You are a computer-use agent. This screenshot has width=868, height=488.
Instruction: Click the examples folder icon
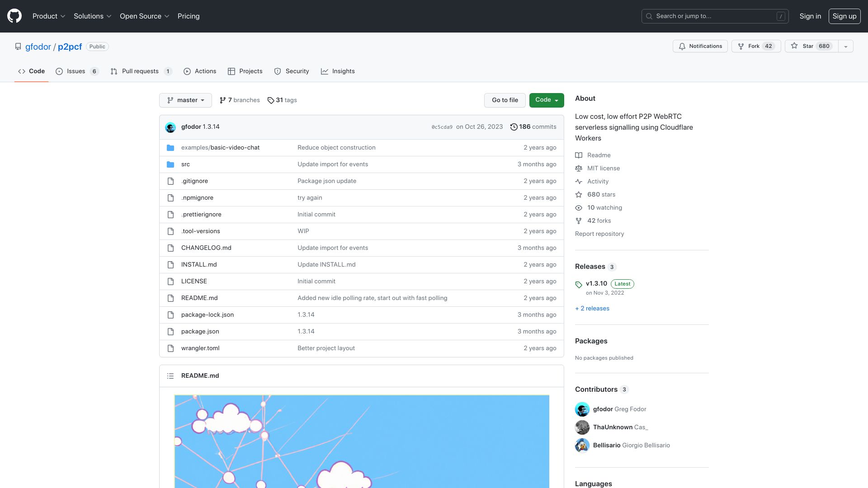click(170, 148)
